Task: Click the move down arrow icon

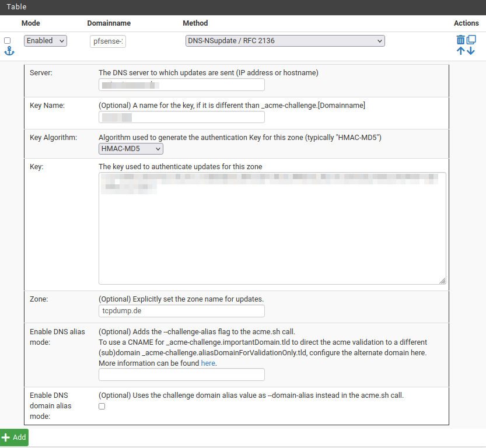Action: tap(471, 51)
